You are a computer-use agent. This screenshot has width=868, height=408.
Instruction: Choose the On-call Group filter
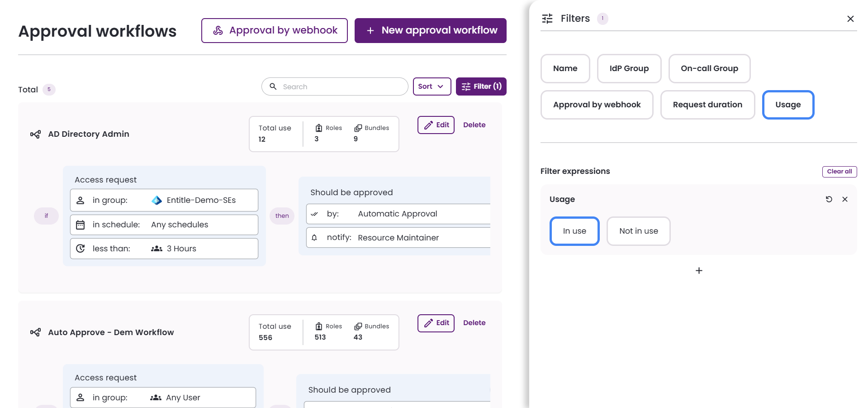coord(709,68)
